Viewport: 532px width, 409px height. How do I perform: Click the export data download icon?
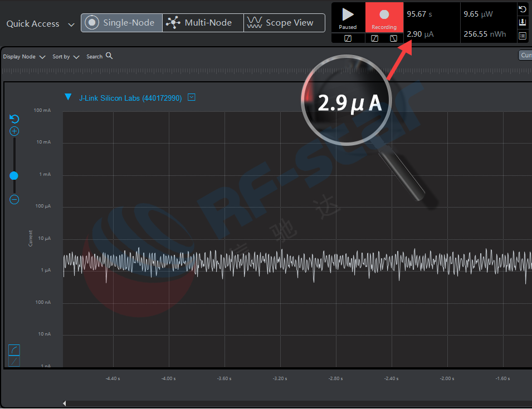[x=522, y=23]
